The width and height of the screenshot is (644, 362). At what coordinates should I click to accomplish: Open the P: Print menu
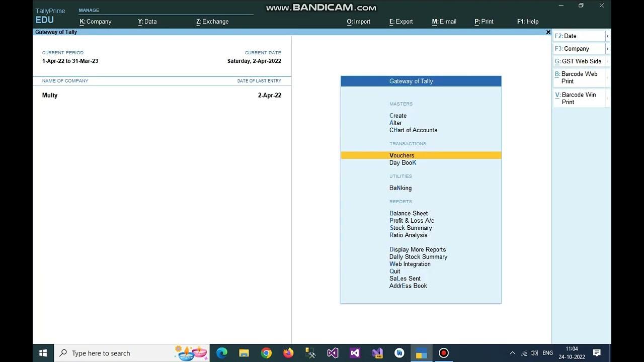484,22
